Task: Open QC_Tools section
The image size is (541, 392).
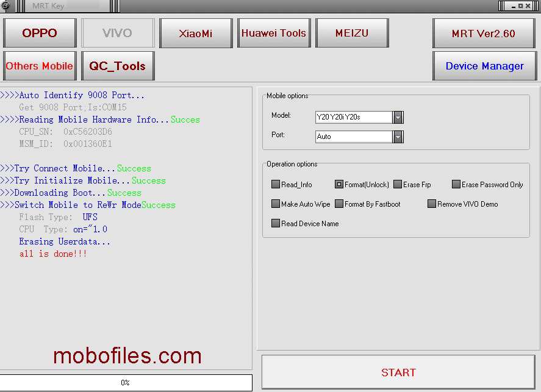Action: pyautogui.click(x=118, y=66)
